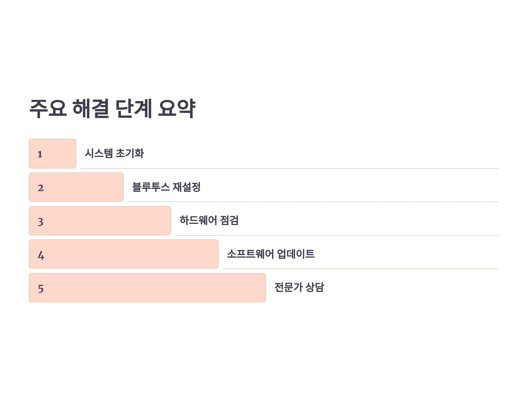Click the number 4 in fourth box
532x399 pixels.
click(x=41, y=255)
